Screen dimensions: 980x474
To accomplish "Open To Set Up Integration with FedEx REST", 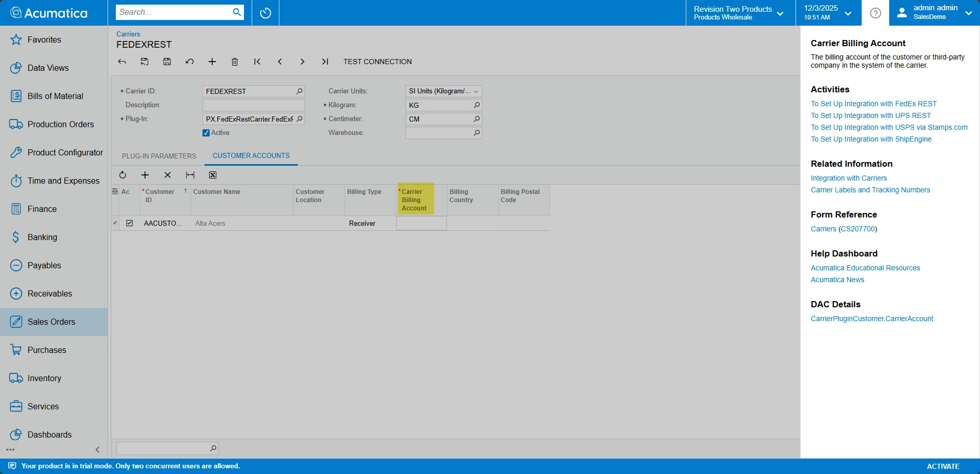I will point(873,104).
